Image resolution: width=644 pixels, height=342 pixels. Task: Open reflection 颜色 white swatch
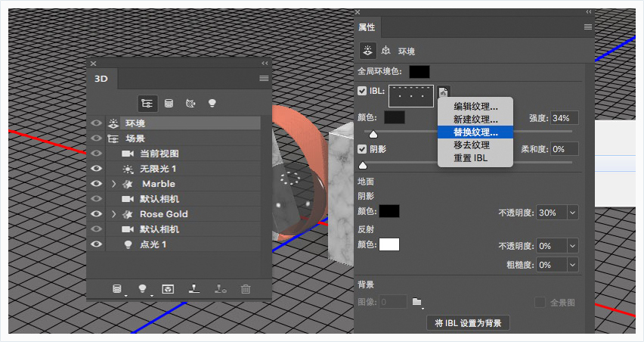click(389, 244)
